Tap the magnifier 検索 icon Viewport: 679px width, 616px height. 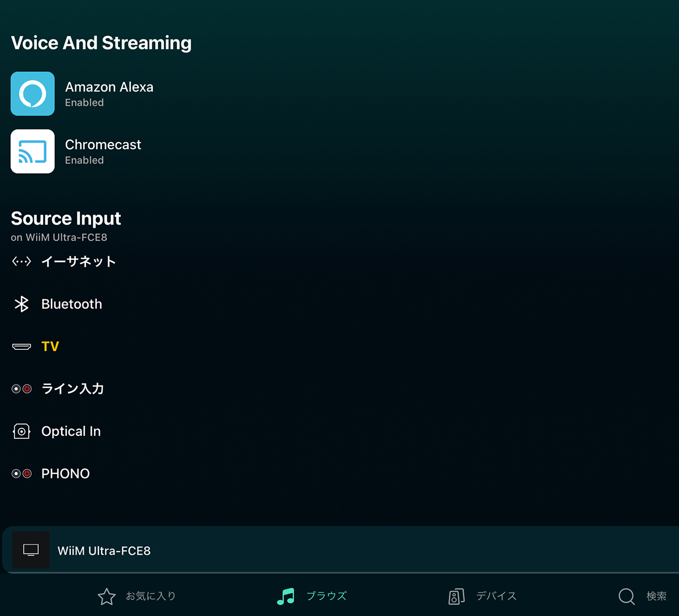click(x=626, y=596)
